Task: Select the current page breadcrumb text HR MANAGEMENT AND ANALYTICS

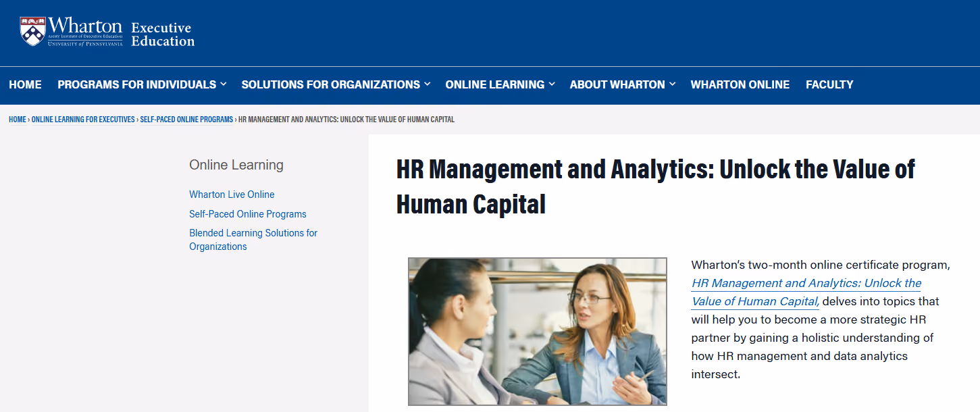Action: (346, 120)
